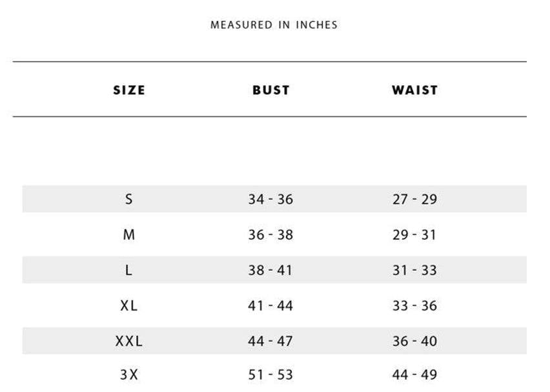
Task: Click bust measurement 36 - 38
Action: click(x=270, y=234)
